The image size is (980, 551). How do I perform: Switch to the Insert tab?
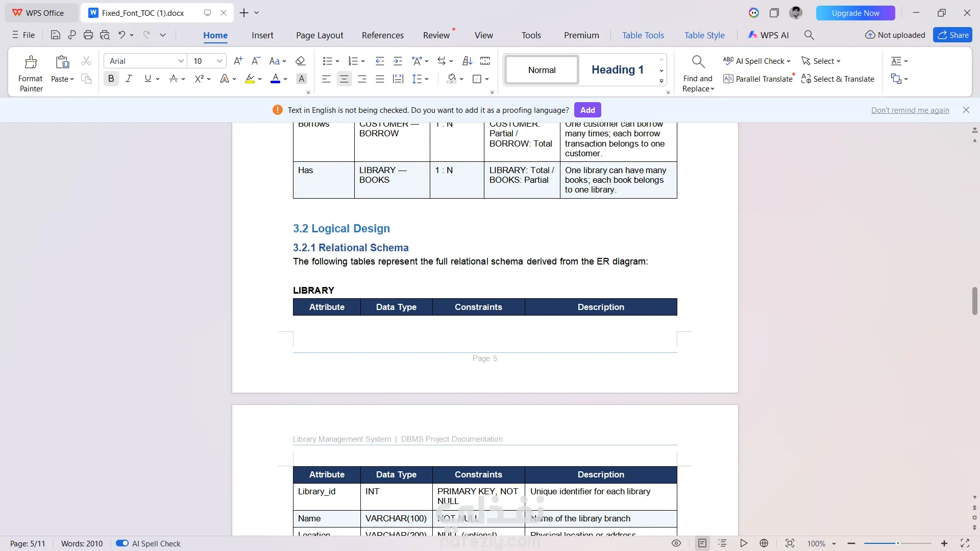262,35
